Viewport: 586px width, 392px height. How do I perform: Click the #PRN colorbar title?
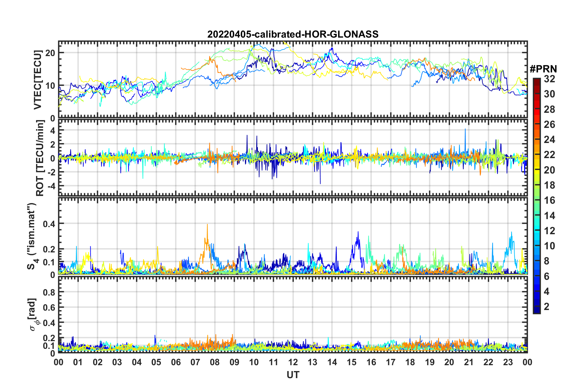tap(543, 69)
